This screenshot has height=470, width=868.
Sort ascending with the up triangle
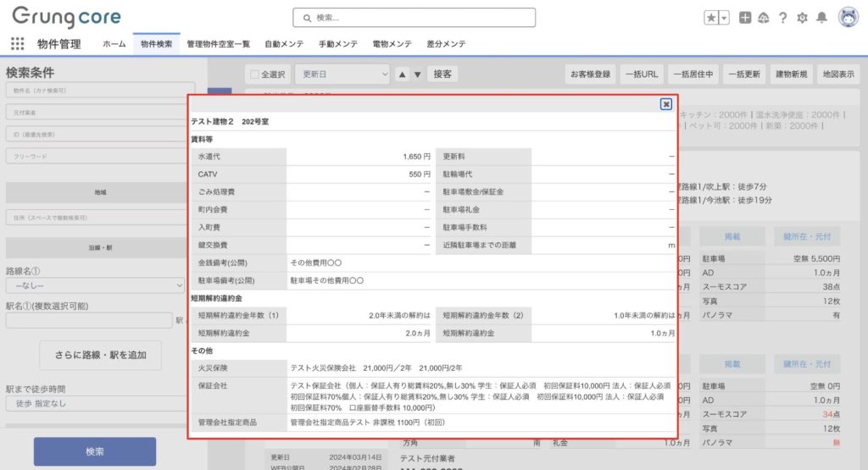coord(403,75)
